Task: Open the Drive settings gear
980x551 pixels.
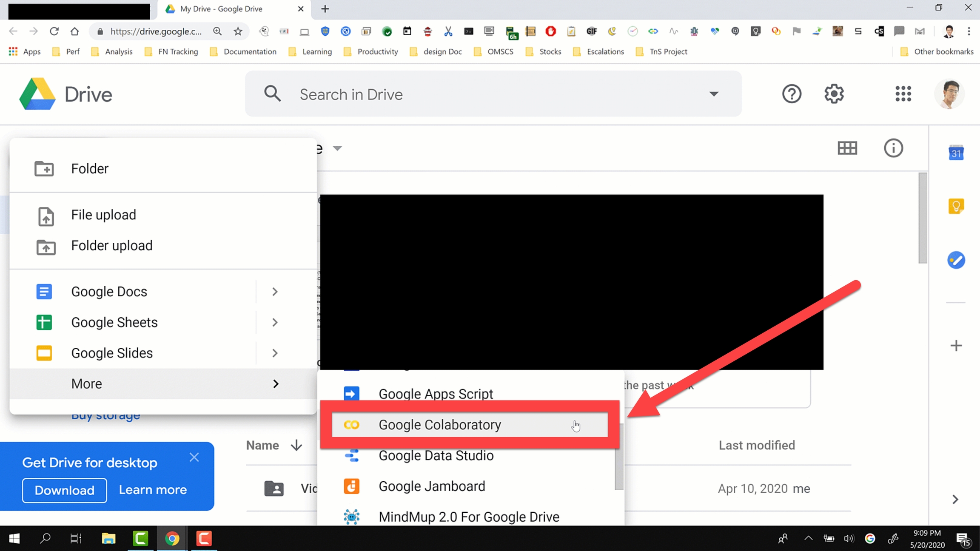Action: 834,94
